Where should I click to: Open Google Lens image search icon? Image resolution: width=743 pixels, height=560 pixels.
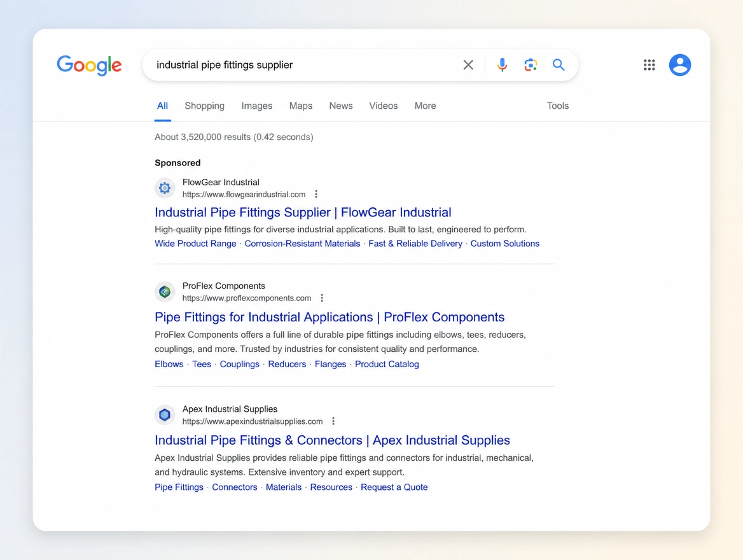(x=531, y=65)
